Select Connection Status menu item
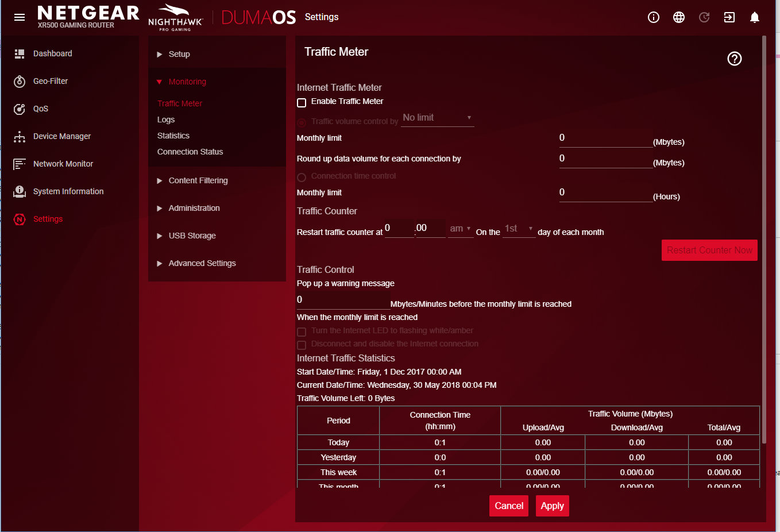The height and width of the screenshot is (532, 780). [x=190, y=152]
